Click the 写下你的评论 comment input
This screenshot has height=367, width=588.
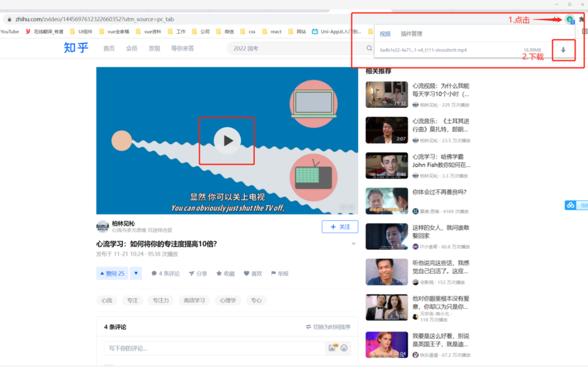215,348
